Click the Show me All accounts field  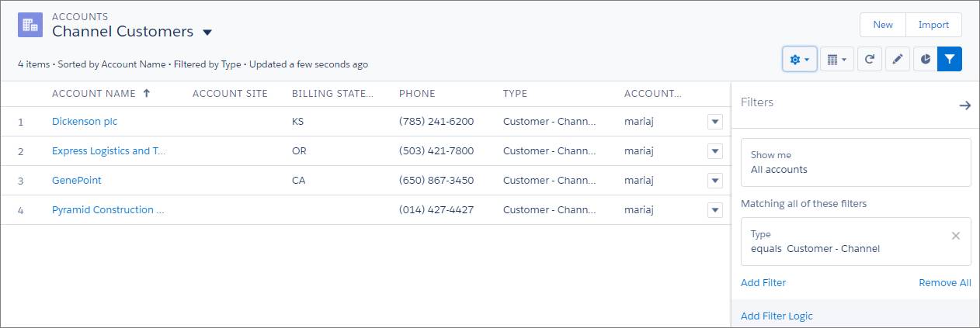pos(856,162)
